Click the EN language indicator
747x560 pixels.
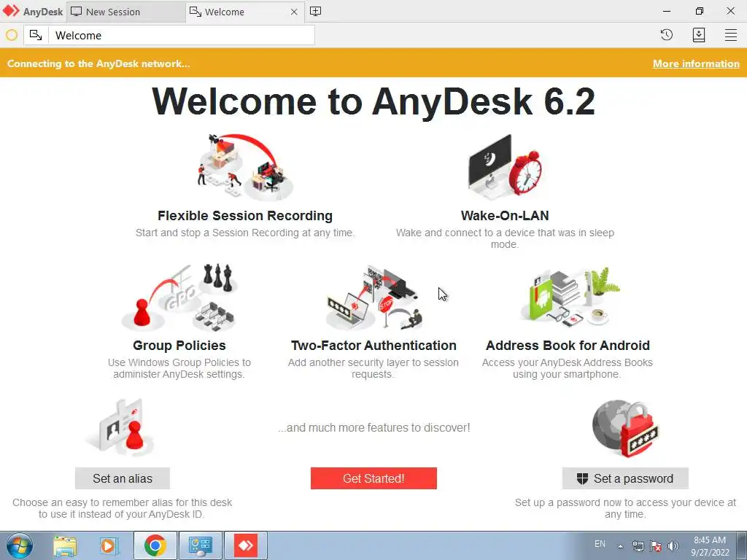[x=600, y=544]
